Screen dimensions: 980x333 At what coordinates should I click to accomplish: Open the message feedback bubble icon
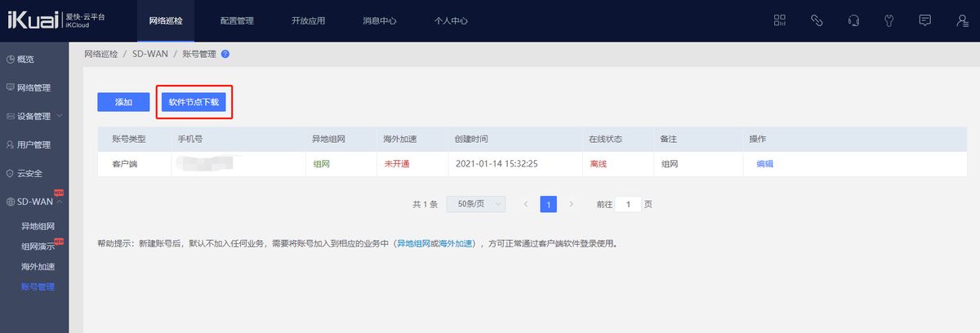click(925, 20)
